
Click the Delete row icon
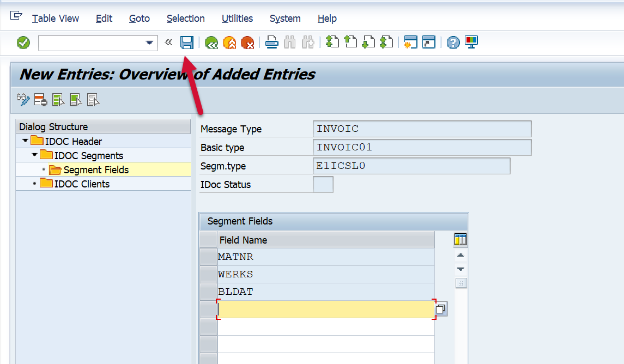pos(40,100)
